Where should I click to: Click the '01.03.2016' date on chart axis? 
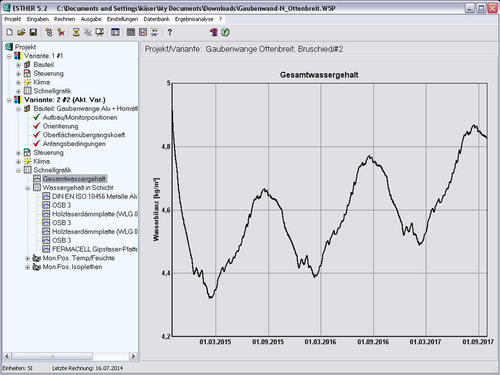pos(320,342)
